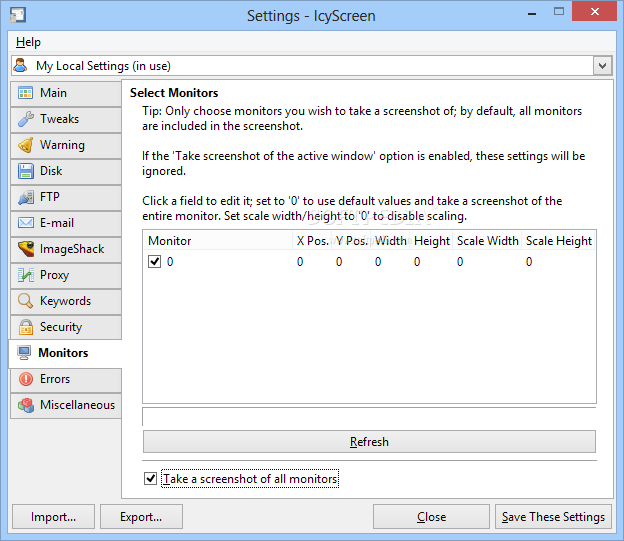
Task: Edit the X Pos. value of monitor 0
Action: click(x=300, y=262)
